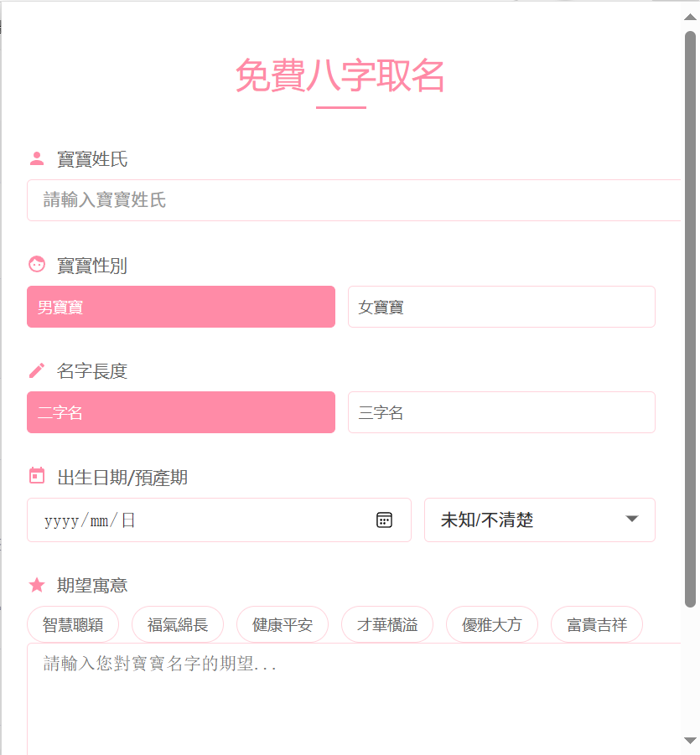This screenshot has height=755, width=700.
Task: Select the 富貴吉祥 wish tag
Action: [596, 623]
